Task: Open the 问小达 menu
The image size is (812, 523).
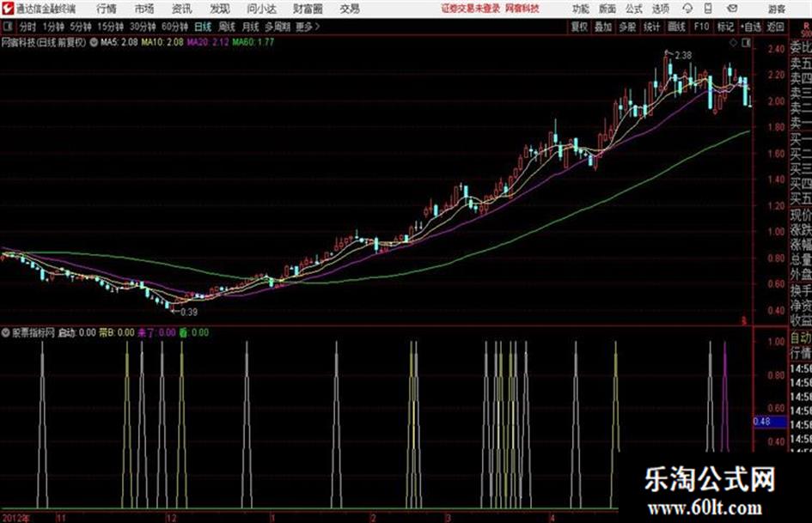Action: [261, 9]
